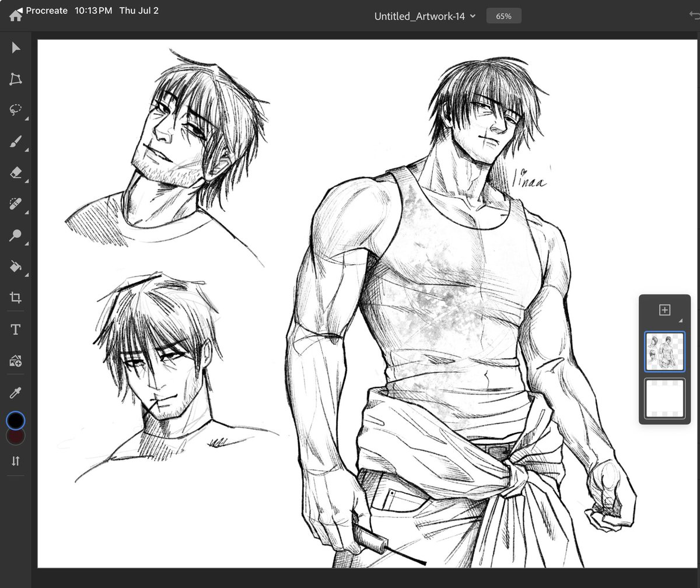Screen dimensions: 700x588
Task: Undo the last action with the arrow
Action: coord(694,16)
